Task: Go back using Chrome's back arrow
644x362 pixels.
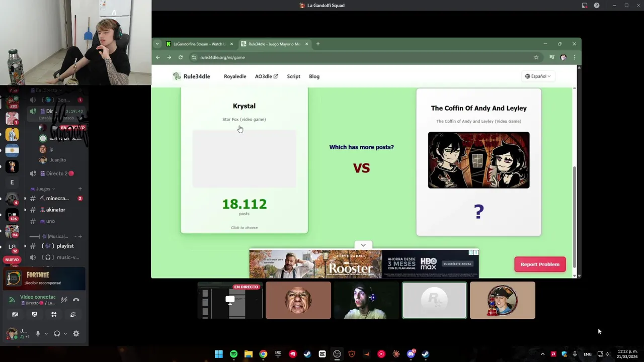Action: pyautogui.click(x=158, y=57)
